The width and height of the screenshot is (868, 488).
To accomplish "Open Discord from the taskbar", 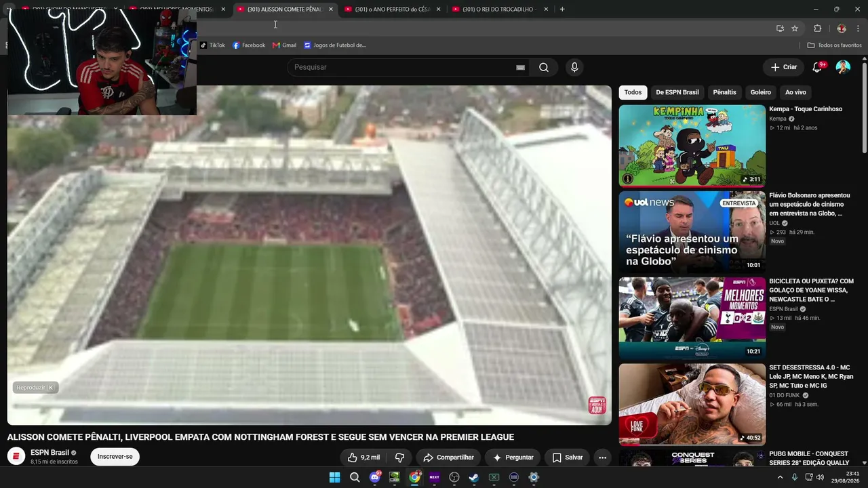I will (375, 477).
